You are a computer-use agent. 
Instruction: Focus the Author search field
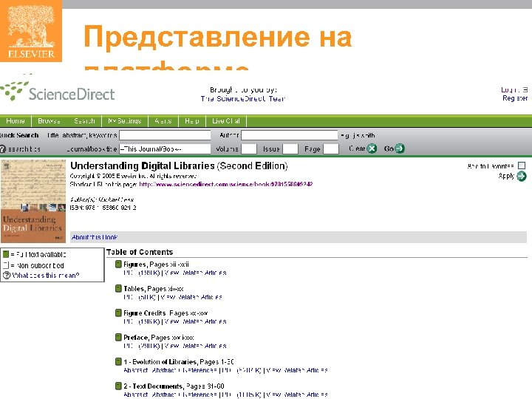(x=290, y=135)
